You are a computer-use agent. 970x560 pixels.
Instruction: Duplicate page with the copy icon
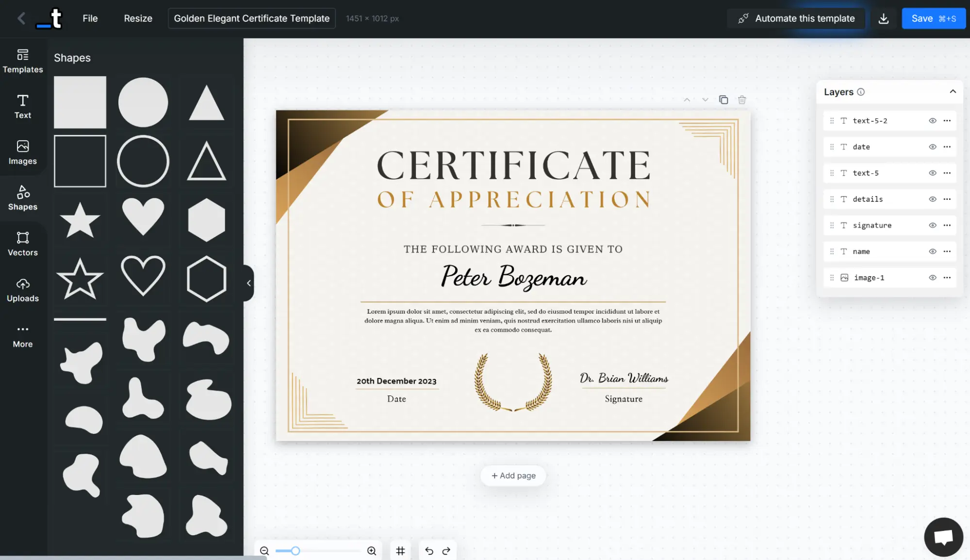click(723, 99)
